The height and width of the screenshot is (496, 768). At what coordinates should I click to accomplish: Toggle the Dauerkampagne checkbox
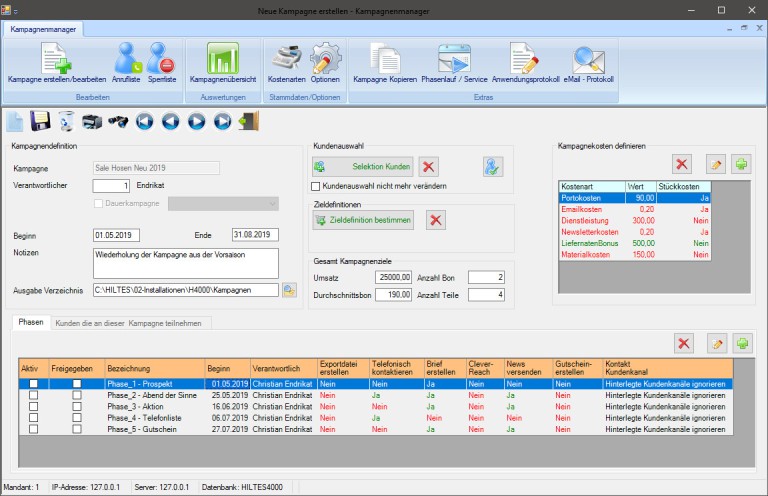98,204
